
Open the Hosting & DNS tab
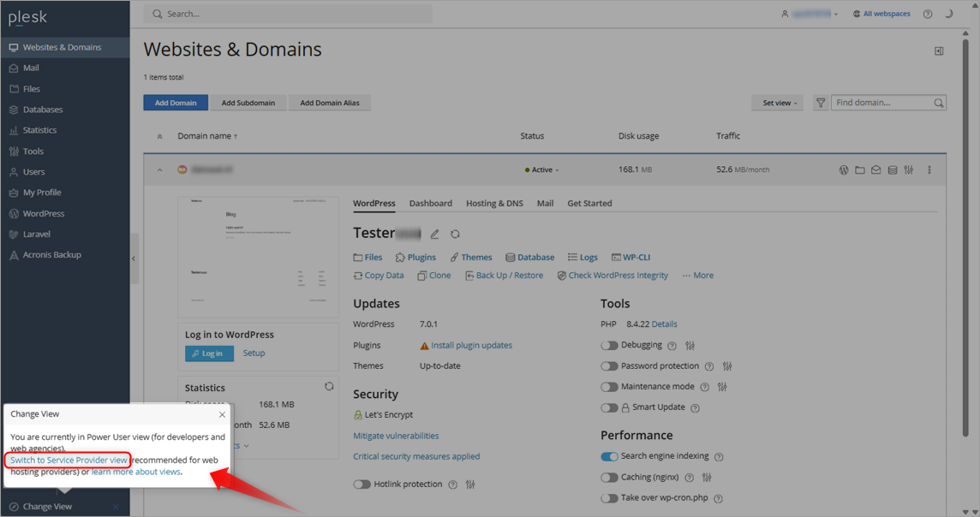pos(494,204)
